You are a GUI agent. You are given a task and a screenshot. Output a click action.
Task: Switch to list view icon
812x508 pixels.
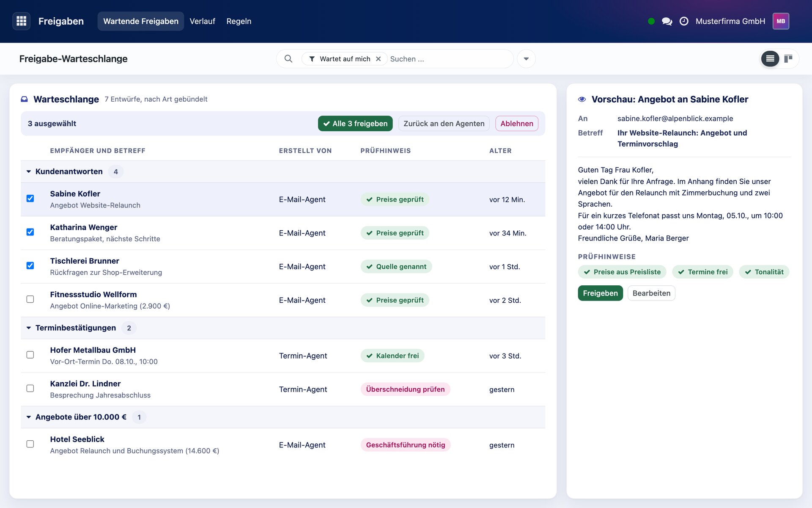pyautogui.click(x=770, y=59)
